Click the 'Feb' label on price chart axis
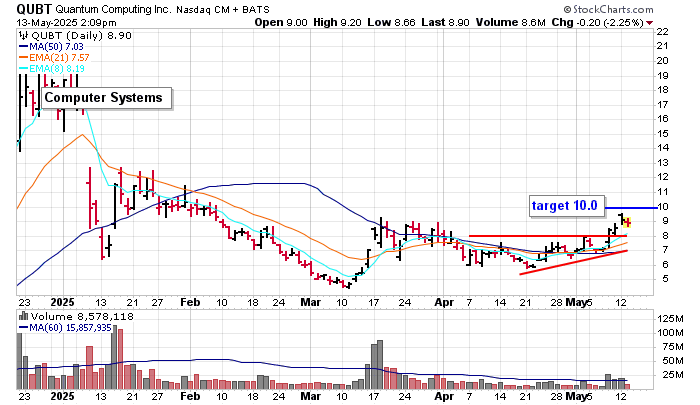Image resolution: width=700 pixels, height=405 pixels. (x=190, y=302)
